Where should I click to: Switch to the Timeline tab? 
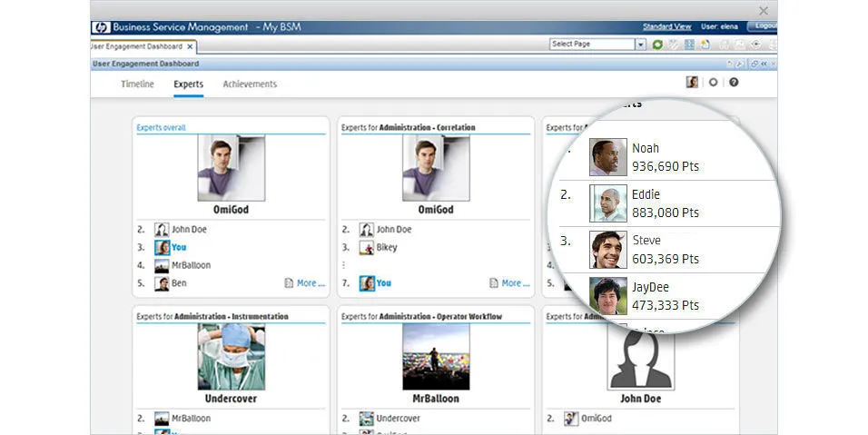click(x=137, y=84)
